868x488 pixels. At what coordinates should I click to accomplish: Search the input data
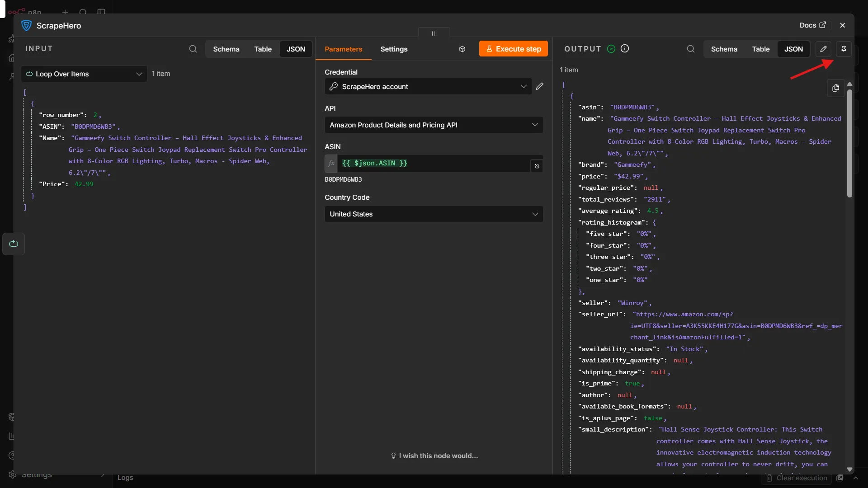(193, 49)
